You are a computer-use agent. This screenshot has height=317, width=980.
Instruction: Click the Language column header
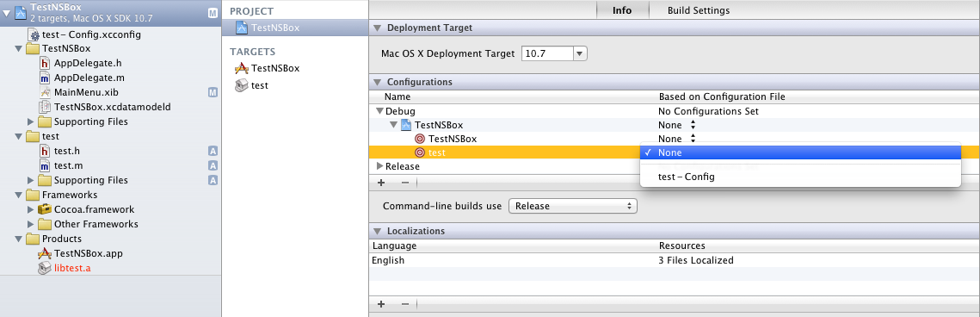[x=394, y=246]
